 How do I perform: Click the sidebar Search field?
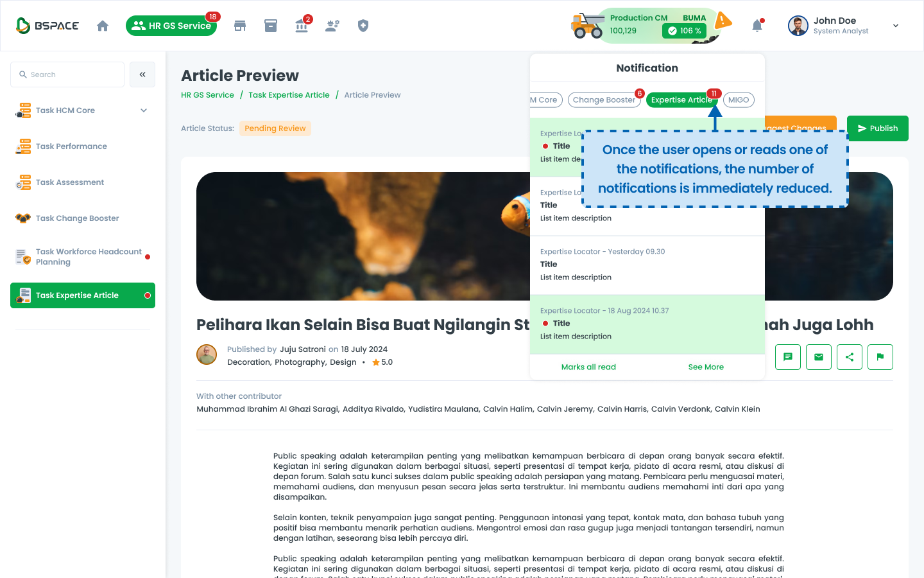pos(67,74)
